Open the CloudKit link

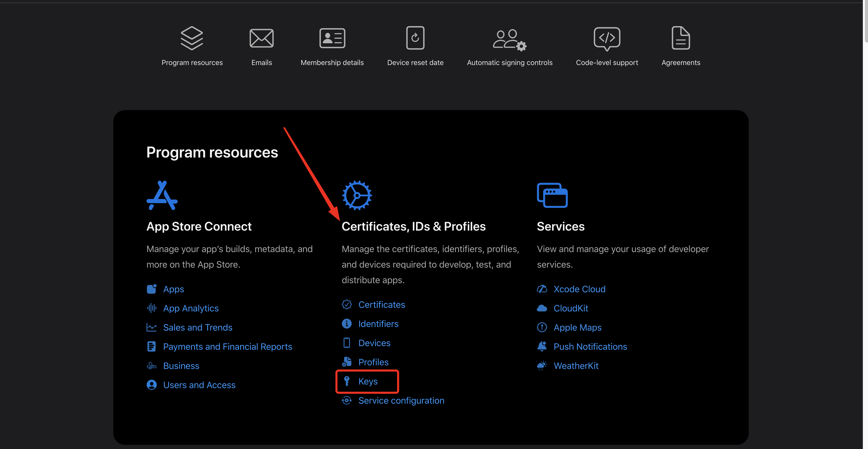point(571,308)
